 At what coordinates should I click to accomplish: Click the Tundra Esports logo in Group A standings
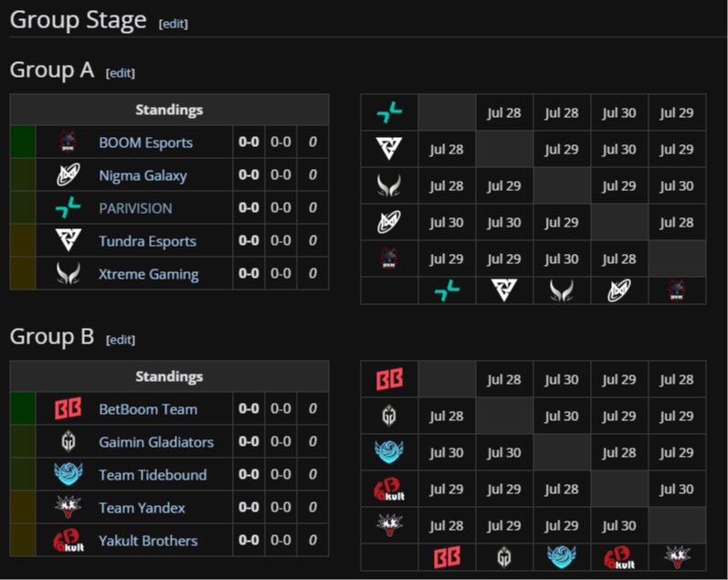[x=69, y=241]
